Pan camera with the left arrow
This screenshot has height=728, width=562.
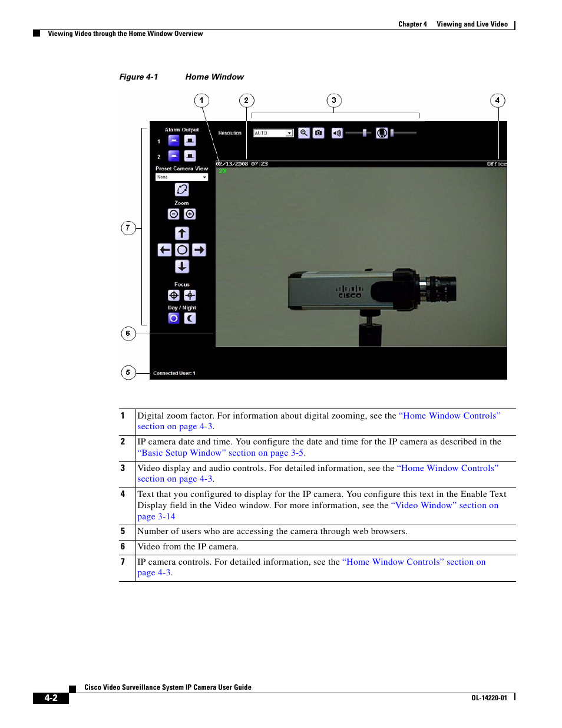(165, 250)
